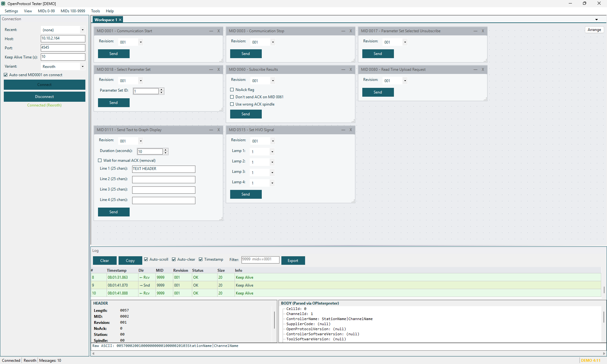Close the Workspace 1 tab
Image resolution: width=607 pixels, height=364 pixels.
coord(120,20)
